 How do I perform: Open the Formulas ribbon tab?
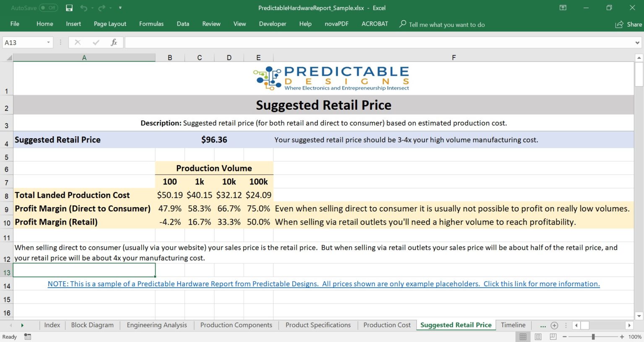[151, 24]
